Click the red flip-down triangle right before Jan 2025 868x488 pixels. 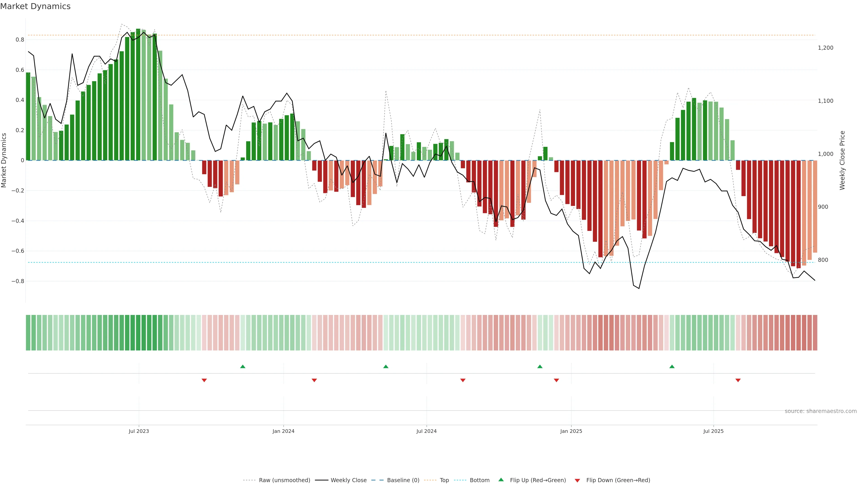556,380
